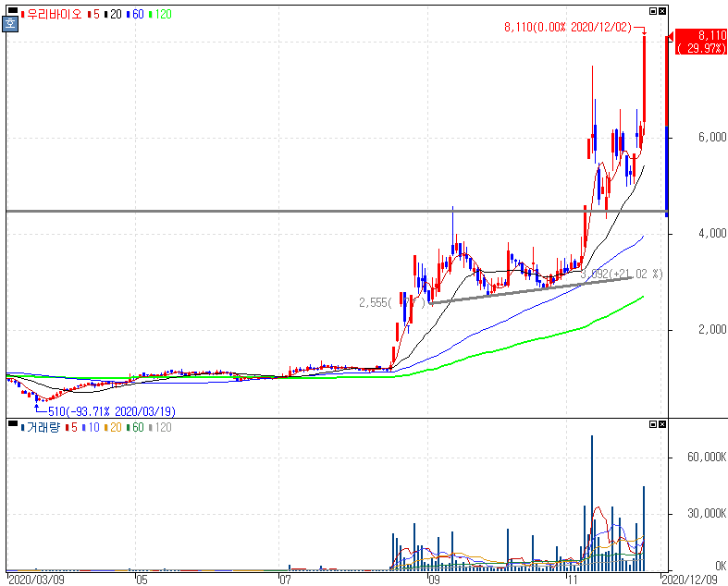This screenshot has height=586, width=728.
Task: Click the 2020/12/09 end date label
Action: coord(689,580)
